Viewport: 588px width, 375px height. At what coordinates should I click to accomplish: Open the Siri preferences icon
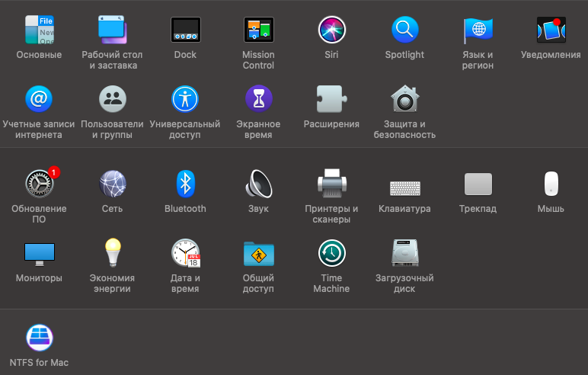click(332, 30)
